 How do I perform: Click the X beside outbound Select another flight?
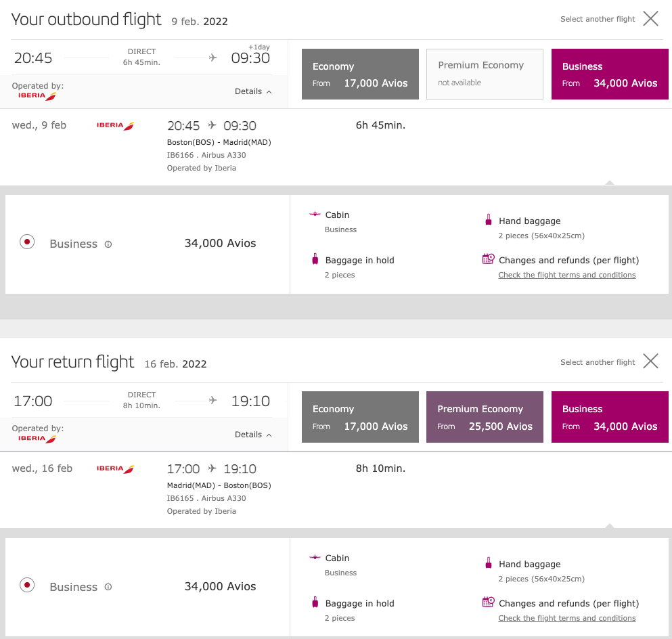tap(650, 19)
